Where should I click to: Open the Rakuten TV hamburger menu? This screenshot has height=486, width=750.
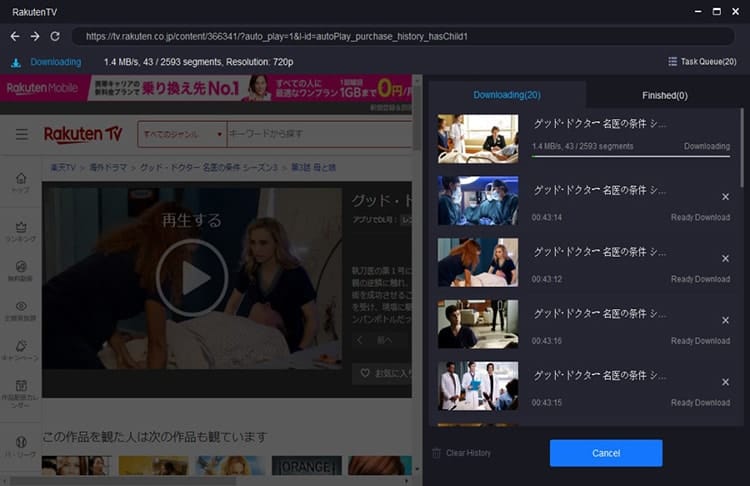[22, 134]
